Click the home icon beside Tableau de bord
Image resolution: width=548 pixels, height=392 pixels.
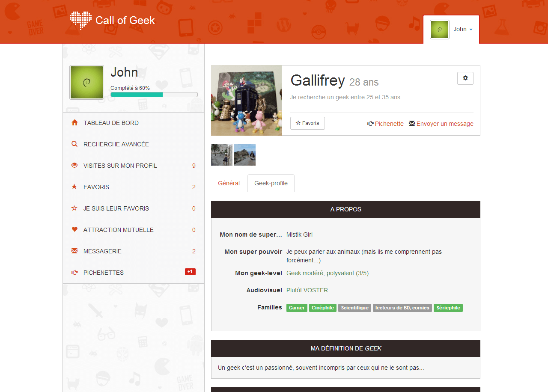pyautogui.click(x=74, y=123)
